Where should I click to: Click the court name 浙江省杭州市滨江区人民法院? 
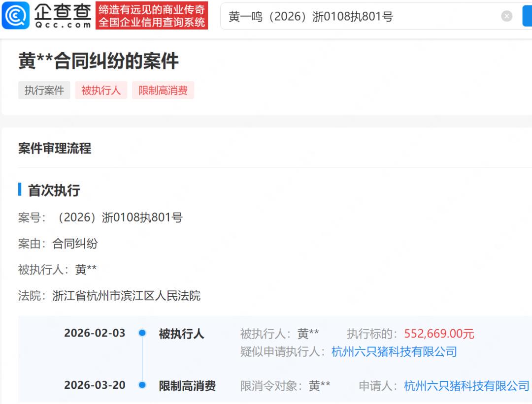(126, 296)
